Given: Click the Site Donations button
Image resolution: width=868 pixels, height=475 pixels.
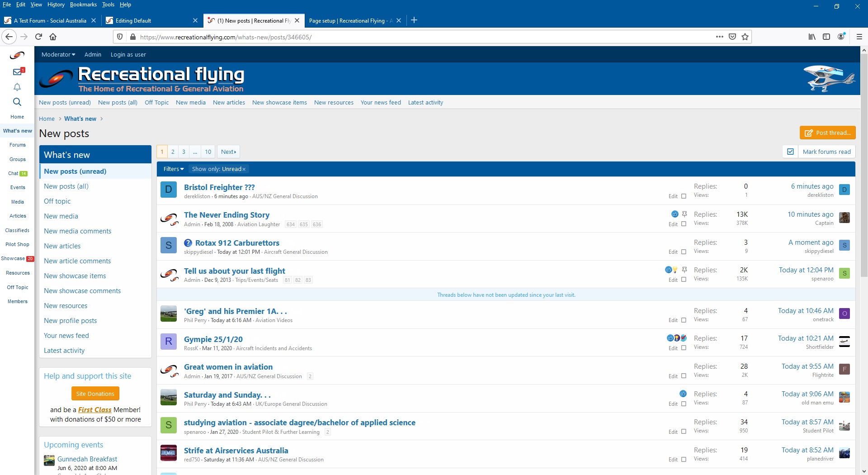Looking at the screenshot, I should 95,394.
